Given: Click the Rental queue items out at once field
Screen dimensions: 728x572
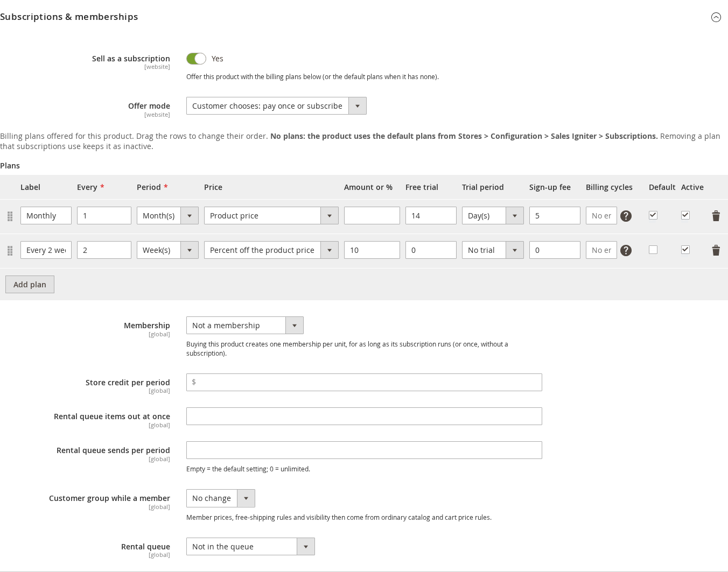Looking at the screenshot, I should point(364,416).
